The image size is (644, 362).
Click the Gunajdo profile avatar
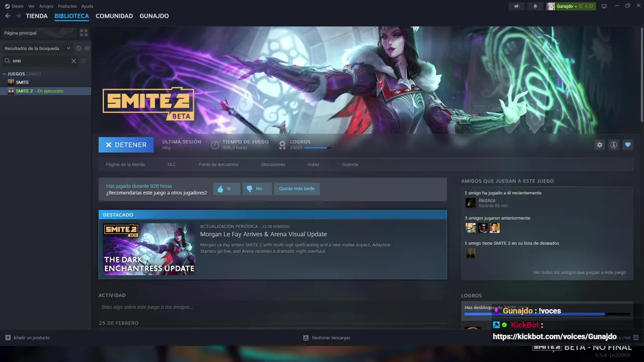[551, 6]
